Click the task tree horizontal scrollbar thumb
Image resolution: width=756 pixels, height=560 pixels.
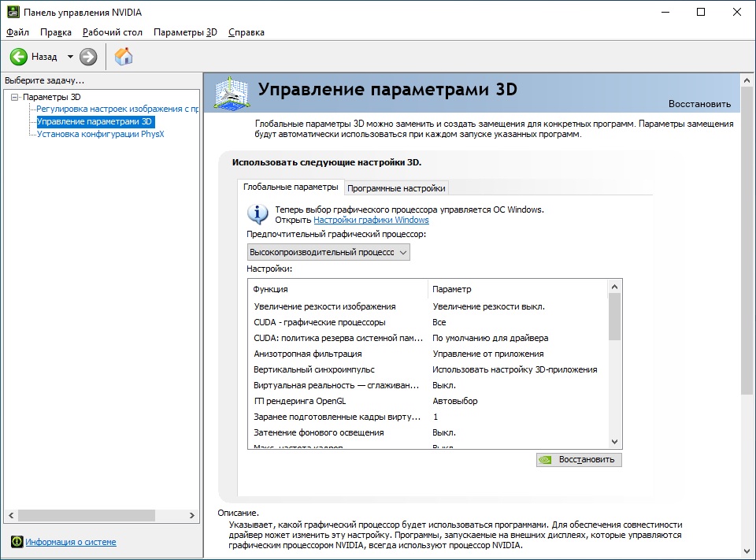click(x=87, y=515)
